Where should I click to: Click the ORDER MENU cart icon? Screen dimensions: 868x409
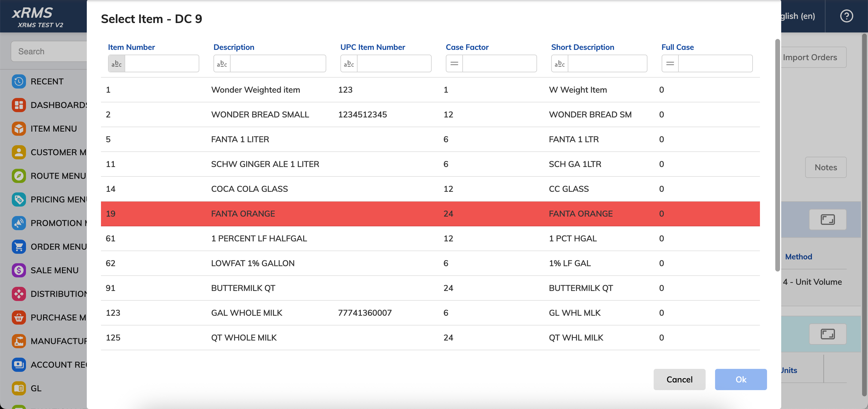(x=19, y=247)
